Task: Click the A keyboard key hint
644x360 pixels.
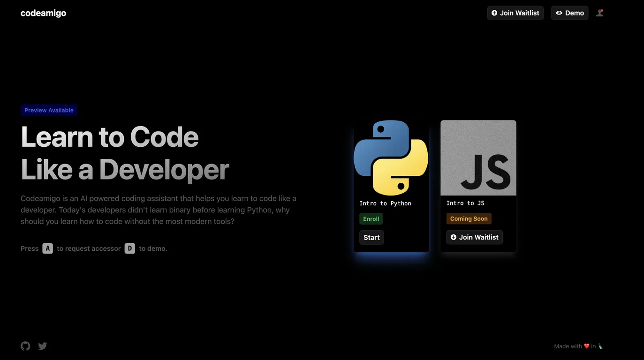Action: [48, 248]
